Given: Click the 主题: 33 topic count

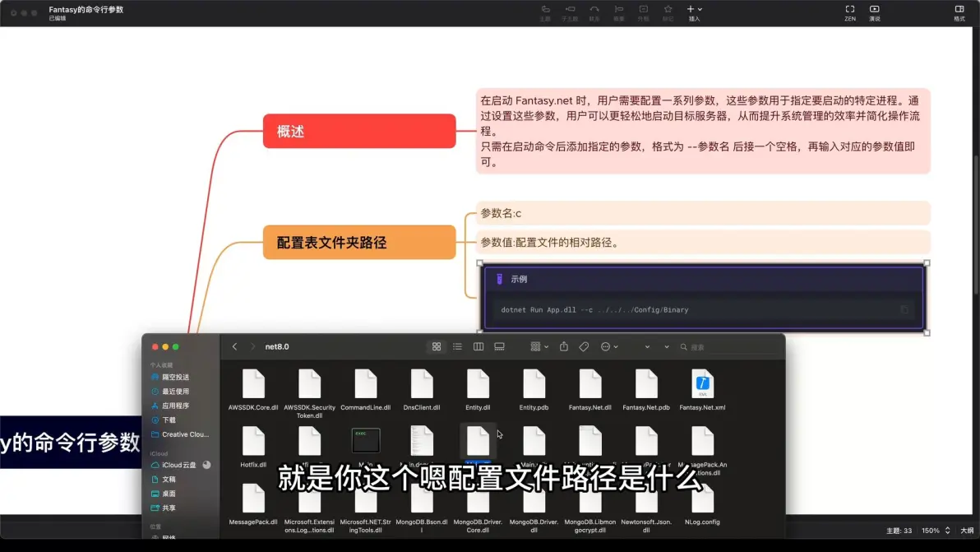Looking at the screenshot, I should (x=899, y=531).
